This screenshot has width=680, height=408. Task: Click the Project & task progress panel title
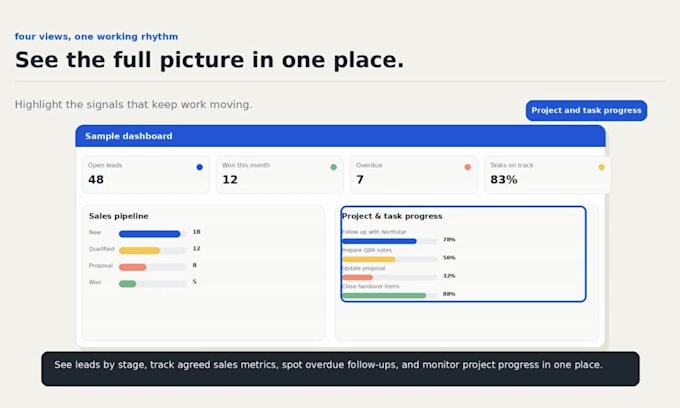click(x=392, y=216)
